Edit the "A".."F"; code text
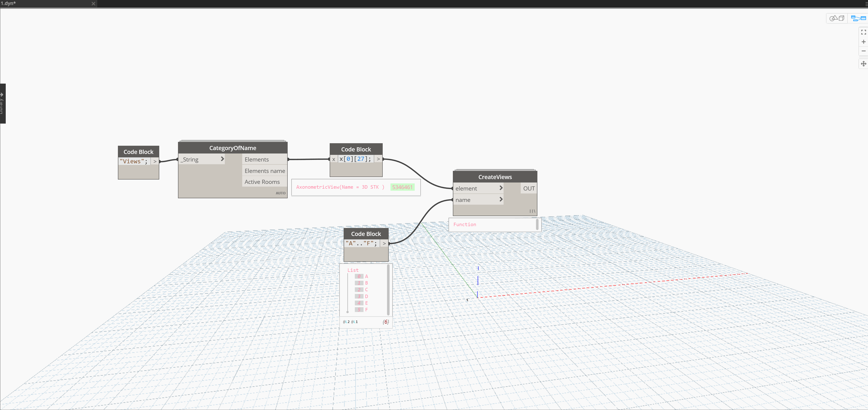The height and width of the screenshot is (410, 868). [x=361, y=243]
